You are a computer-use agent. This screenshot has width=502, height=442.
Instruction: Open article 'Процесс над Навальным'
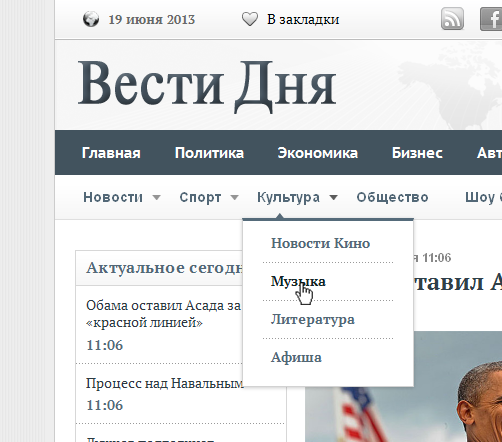pyautogui.click(x=165, y=383)
